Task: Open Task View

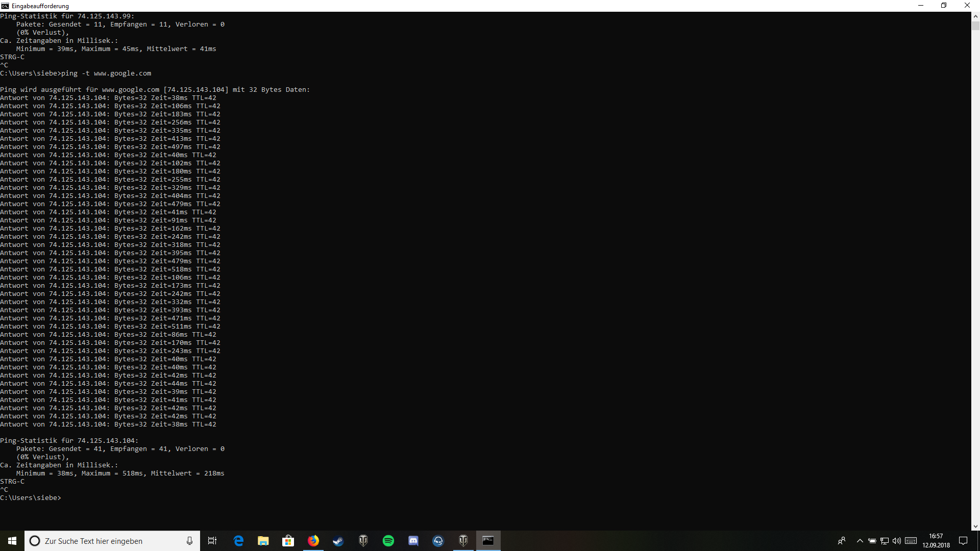Action: pyautogui.click(x=212, y=541)
